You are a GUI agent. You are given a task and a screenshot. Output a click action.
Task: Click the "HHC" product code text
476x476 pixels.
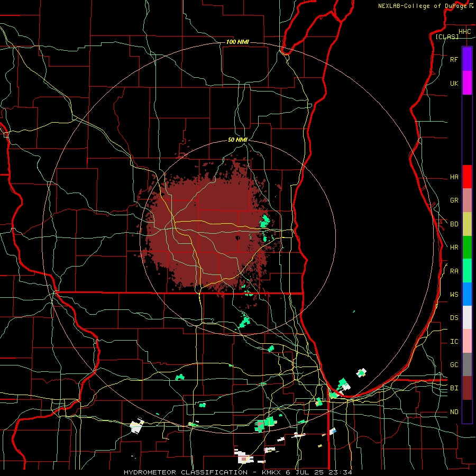tap(464, 32)
